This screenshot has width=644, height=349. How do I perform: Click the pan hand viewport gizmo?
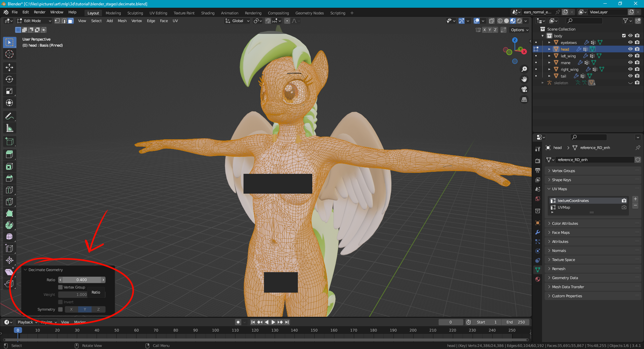click(x=524, y=79)
